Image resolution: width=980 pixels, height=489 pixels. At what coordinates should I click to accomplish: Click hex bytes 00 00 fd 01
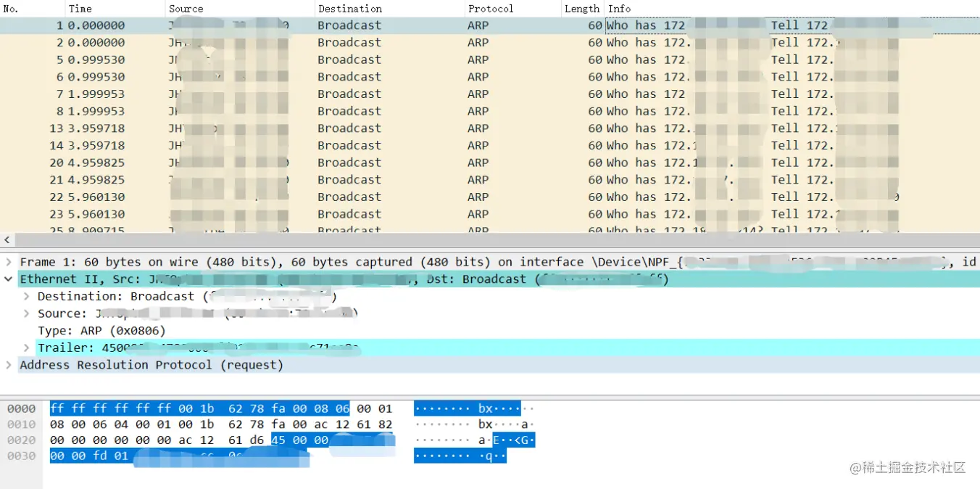(x=89, y=456)
